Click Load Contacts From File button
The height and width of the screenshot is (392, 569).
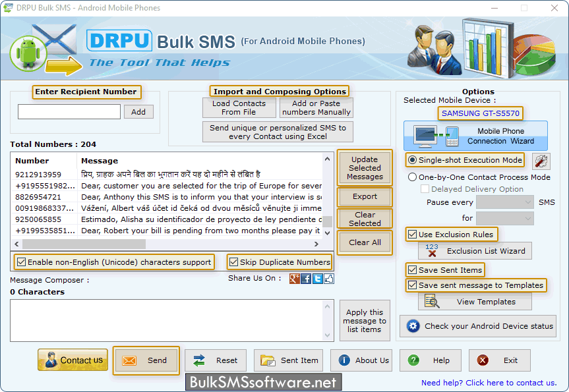239,107
